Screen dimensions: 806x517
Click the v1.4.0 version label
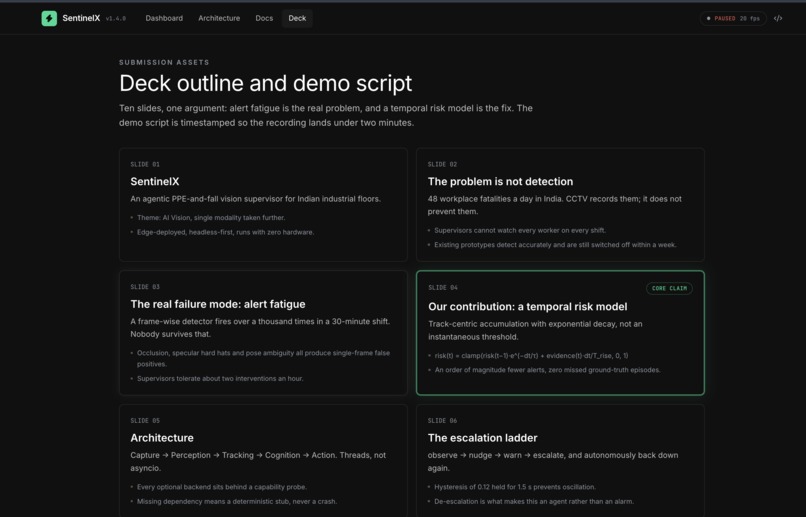pyautogui.click(x=116, y=19)
